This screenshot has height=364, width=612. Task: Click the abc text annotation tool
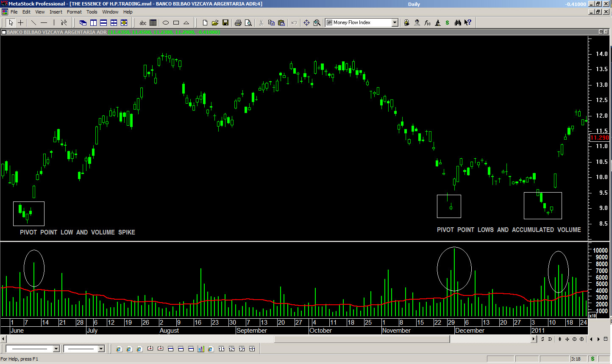[x=143, y=23]
